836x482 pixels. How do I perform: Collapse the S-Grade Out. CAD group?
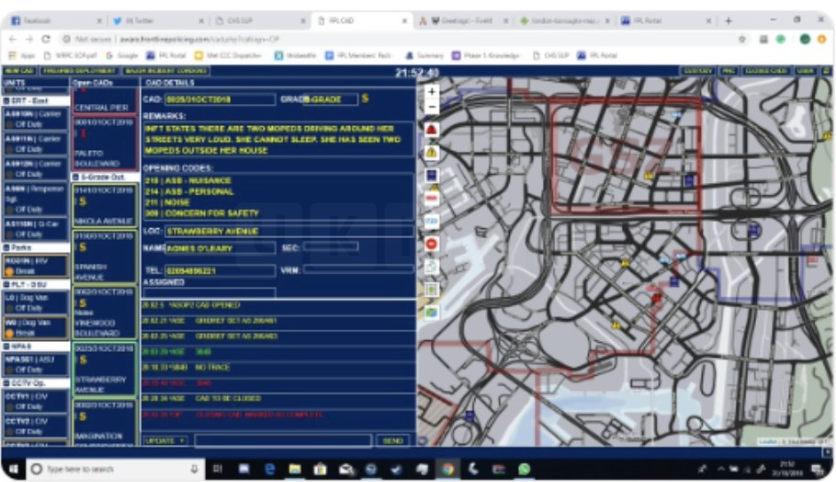[76, 177]
